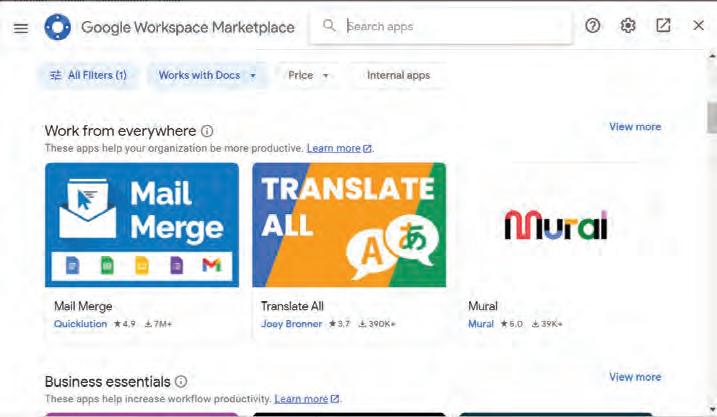Open the Quicklution developer link
The image size is (717, 417).
(80, 324)
